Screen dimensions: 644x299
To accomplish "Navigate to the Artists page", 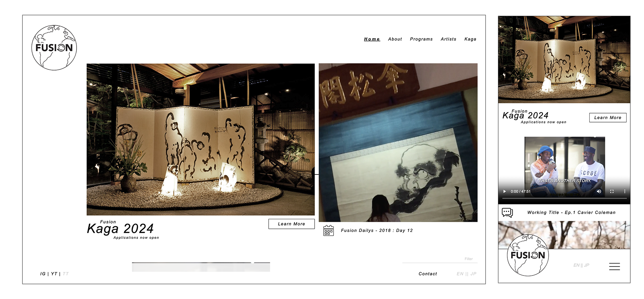I will 448,39.
